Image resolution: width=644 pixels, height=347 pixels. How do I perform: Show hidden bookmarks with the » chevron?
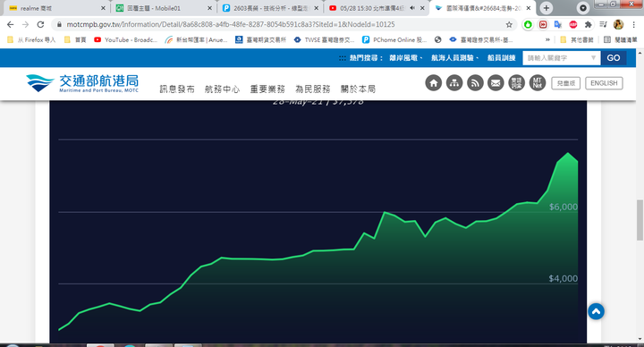tap(547, 40)
